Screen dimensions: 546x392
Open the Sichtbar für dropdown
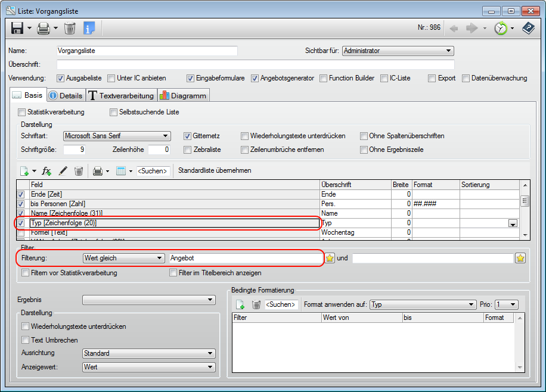pos(398,51)
